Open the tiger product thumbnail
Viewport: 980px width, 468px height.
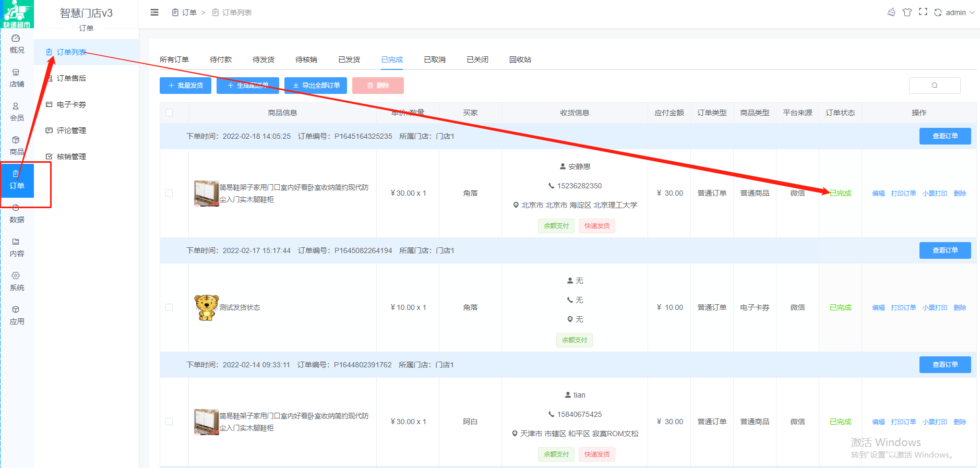click(x=207, y=307)
